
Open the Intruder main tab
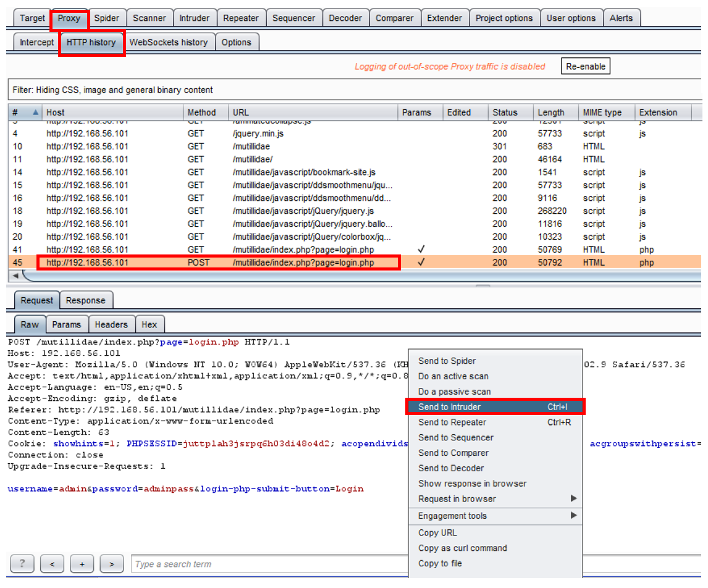tap(194, 18)
